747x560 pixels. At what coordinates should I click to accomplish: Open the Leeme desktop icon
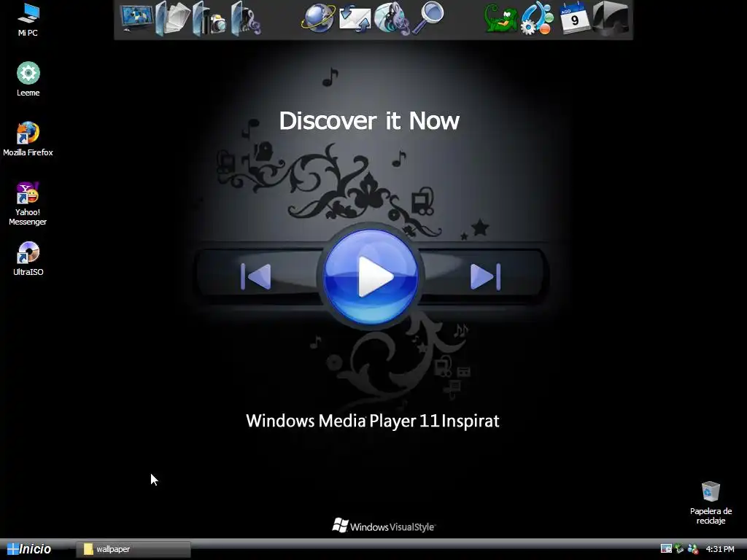[28, 79]
